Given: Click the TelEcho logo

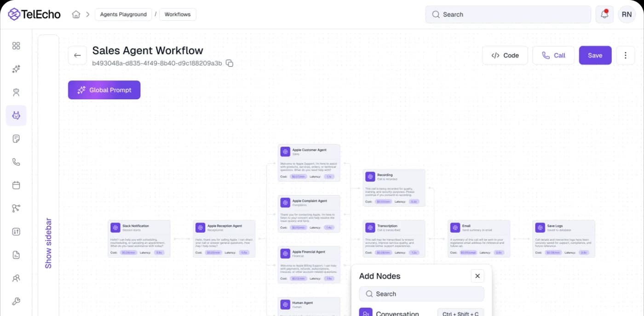Looking at the screenshot, I should pyautogui.click(x=34, y=14).
